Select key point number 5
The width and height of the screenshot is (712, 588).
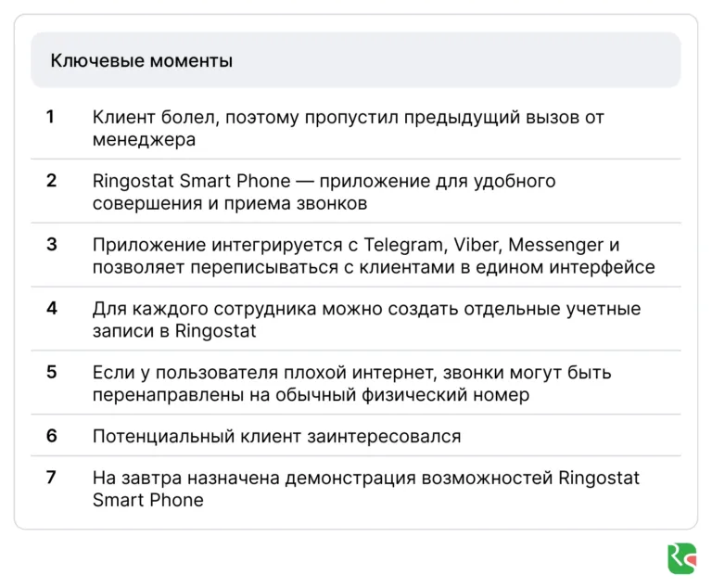point(51,373)
